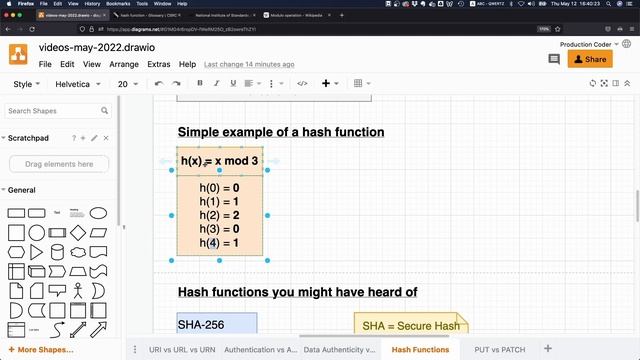
Task: Click the Search Shapes input field
Action: (x=57, y=111)
